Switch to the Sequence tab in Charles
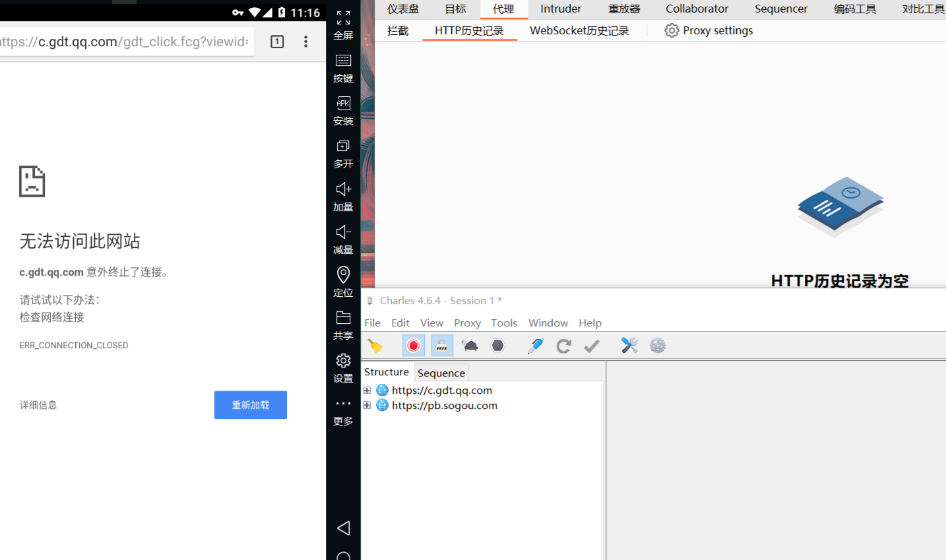 441,373
